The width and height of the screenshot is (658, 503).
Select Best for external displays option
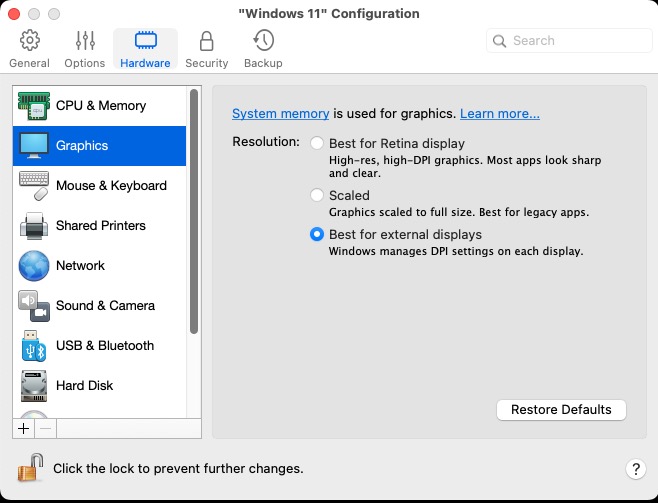317,234
